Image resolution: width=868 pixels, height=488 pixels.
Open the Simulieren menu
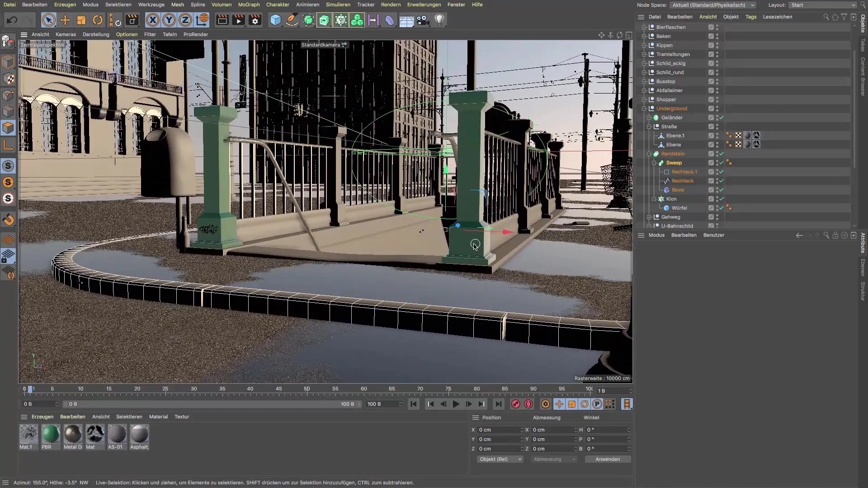[x=338, y=5]
